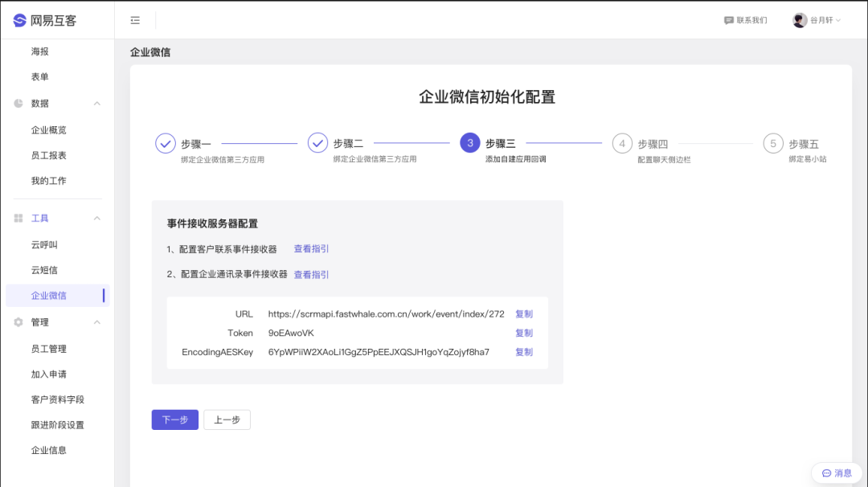This screenshot has height=487, width=868.
Task: Collapse the 工具 section chevron
Action: coord(97,219)
